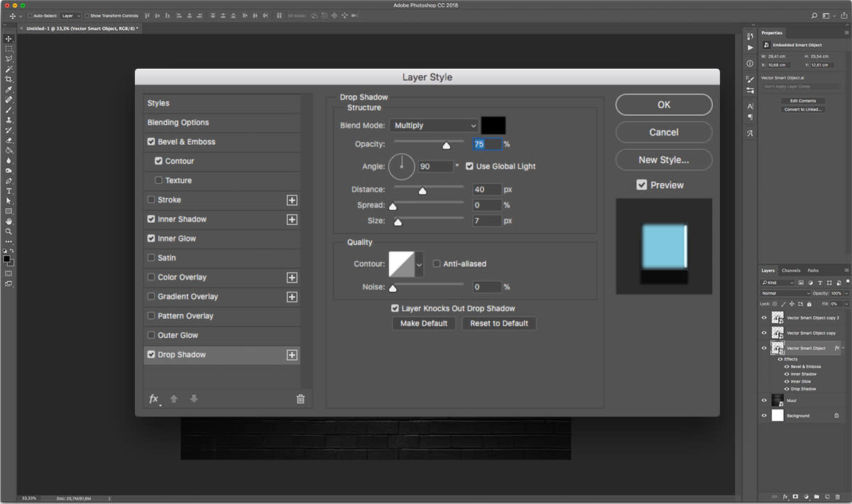Click the Make Default button

[424, 324]
